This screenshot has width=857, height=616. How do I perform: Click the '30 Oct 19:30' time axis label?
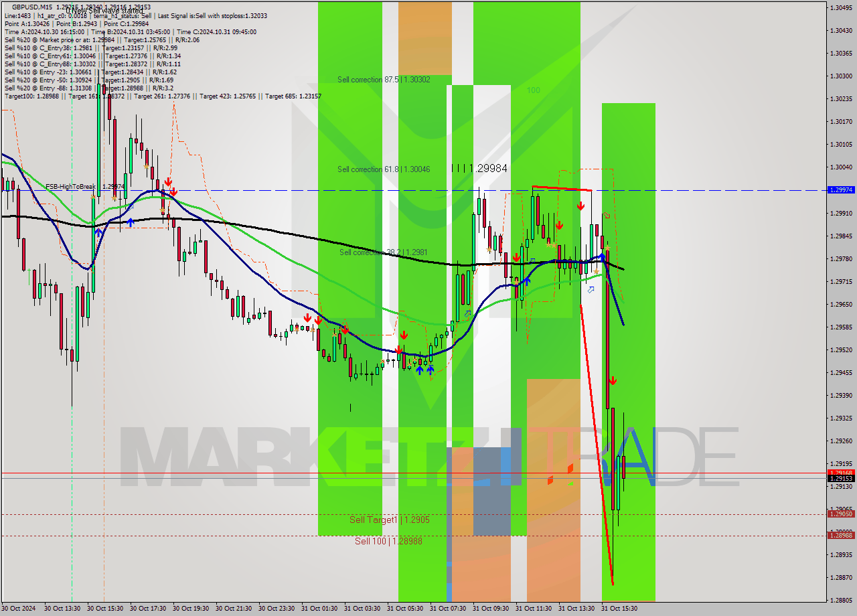click(x=191, y=609)
